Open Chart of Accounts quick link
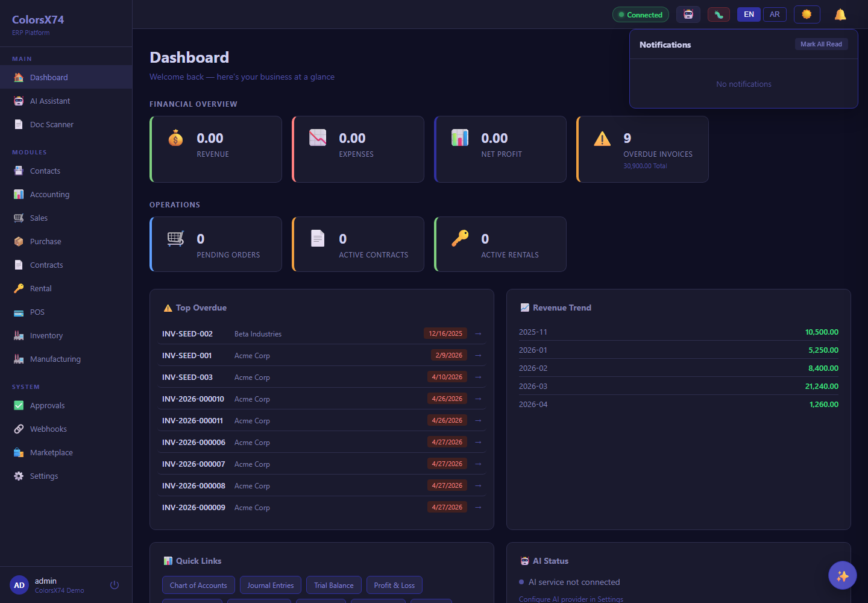This screenshot has width=868, height=603. (198, 585)
